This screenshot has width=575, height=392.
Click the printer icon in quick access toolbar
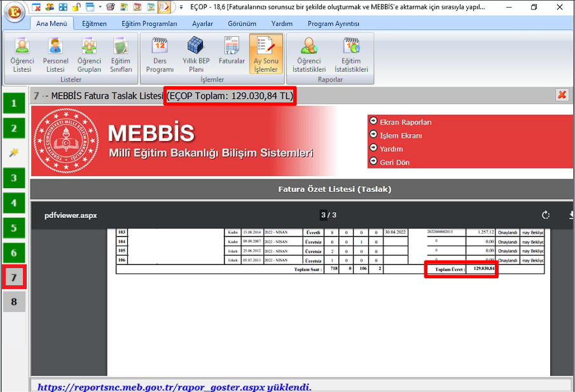click(111, 7)
